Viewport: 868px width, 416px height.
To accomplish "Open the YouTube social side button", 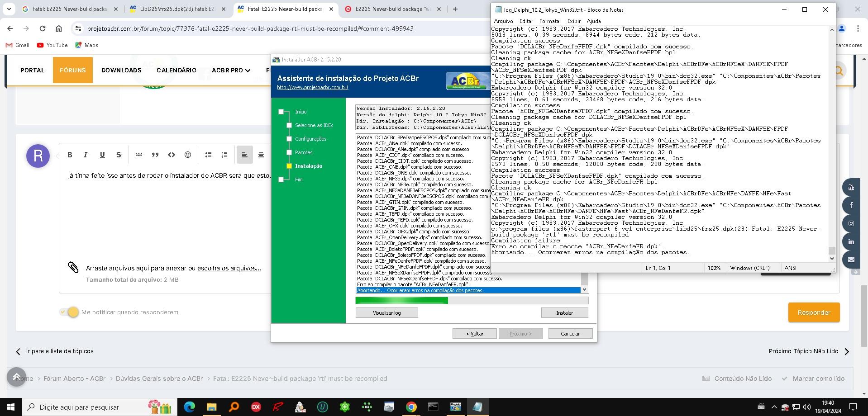I will coord(851,187).
